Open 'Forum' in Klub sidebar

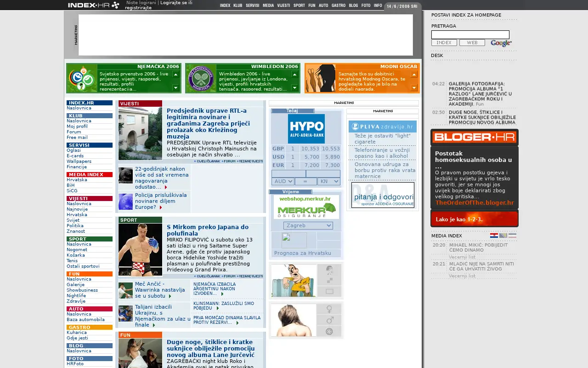(x=74, y=132)
